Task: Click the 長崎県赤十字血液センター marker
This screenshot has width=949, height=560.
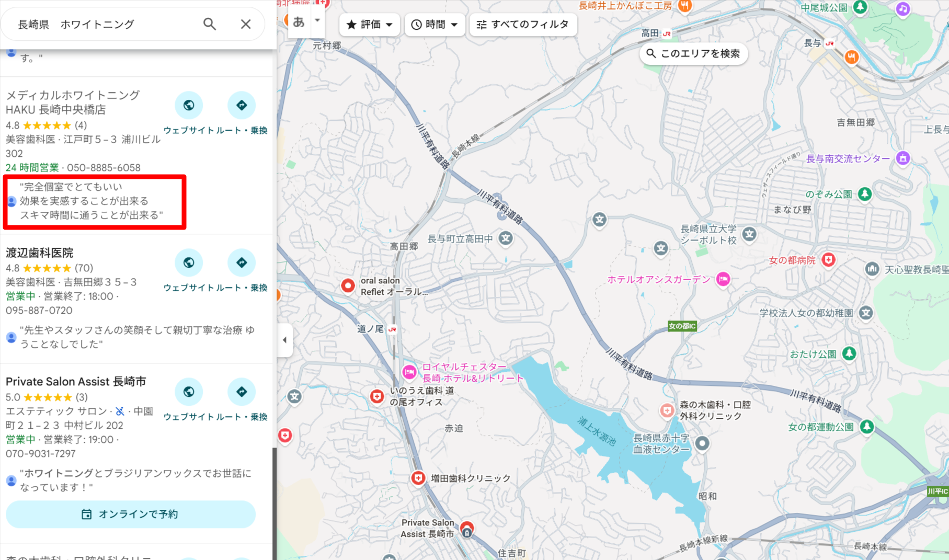Action: pos(702,443)
